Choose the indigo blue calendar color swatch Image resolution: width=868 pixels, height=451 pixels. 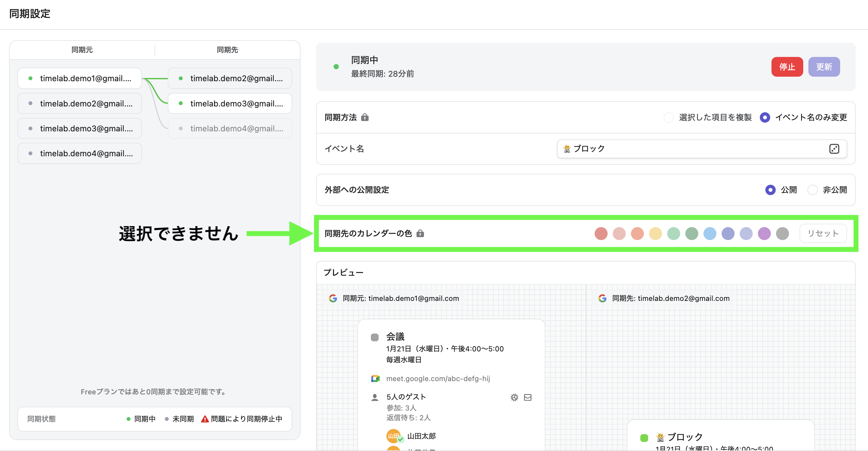[x=728, y=233]
